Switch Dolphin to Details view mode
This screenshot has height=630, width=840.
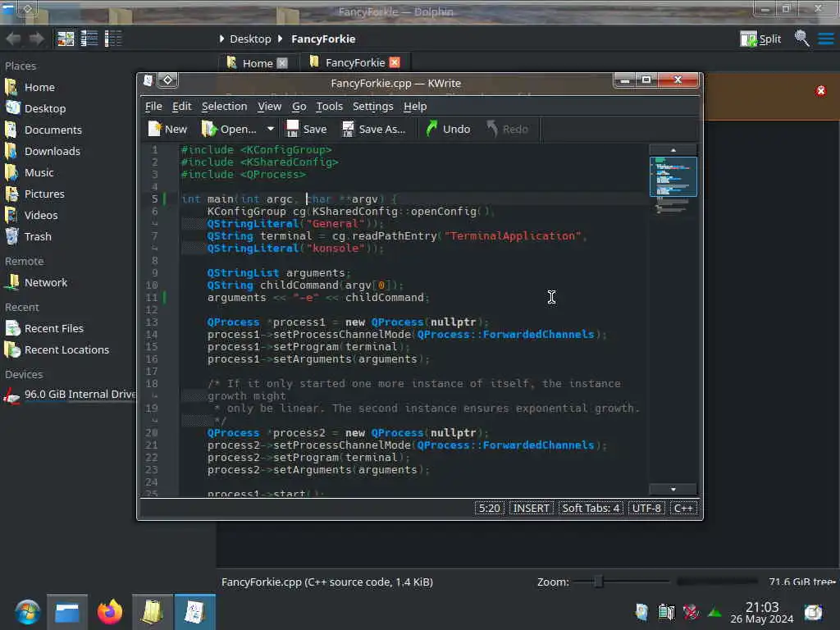(113, 39)
